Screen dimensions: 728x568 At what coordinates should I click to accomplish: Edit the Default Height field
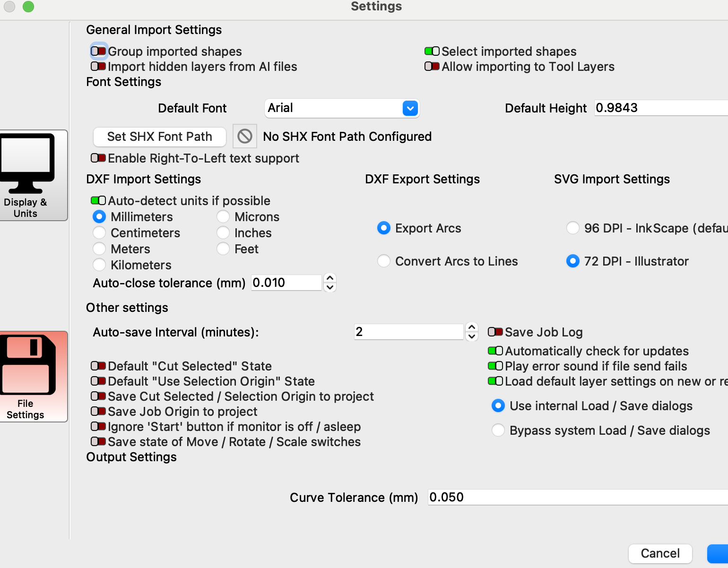661,108
